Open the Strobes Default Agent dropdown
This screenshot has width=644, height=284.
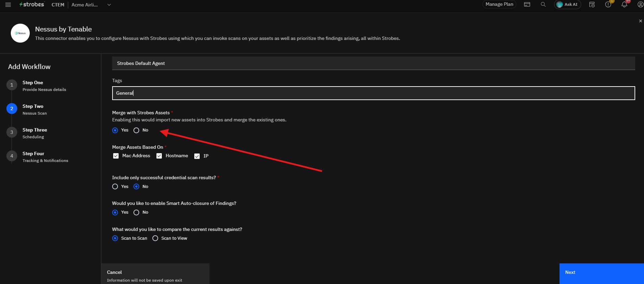click(x=374, y=63)
